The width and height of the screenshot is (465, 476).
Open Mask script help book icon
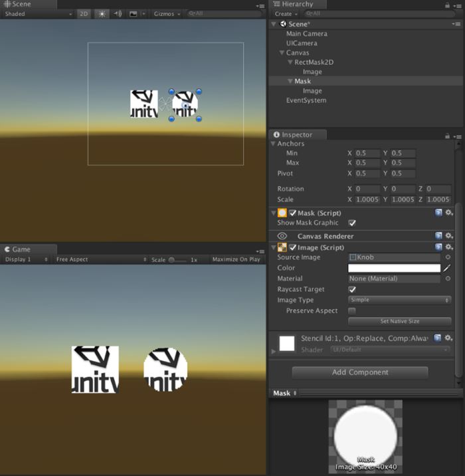click(438, 213)
